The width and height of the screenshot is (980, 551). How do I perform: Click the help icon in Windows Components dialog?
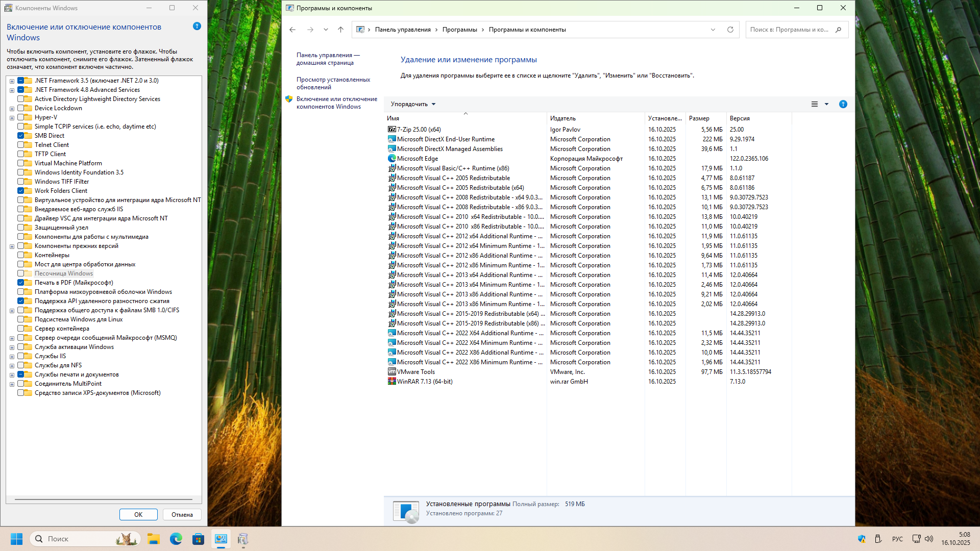(197, 26)
